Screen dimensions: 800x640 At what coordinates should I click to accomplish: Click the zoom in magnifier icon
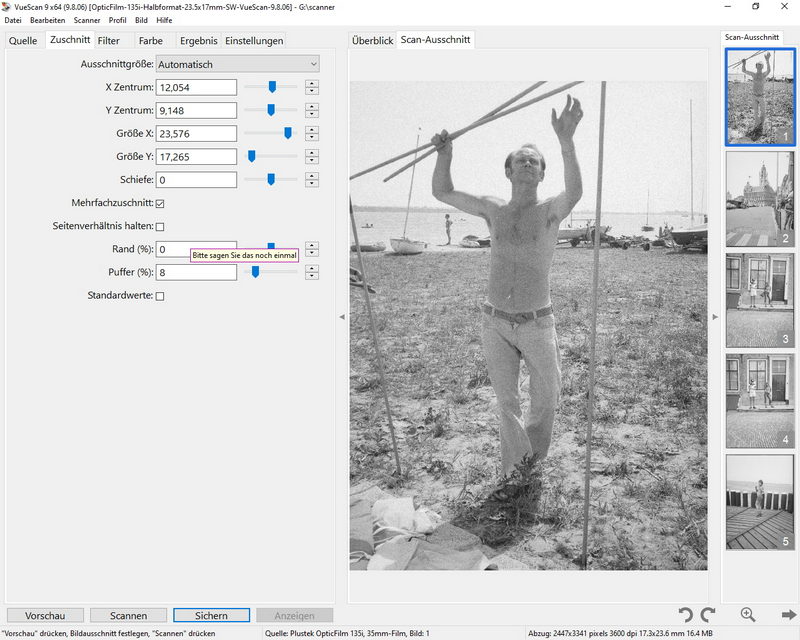(x=748, y=615)
